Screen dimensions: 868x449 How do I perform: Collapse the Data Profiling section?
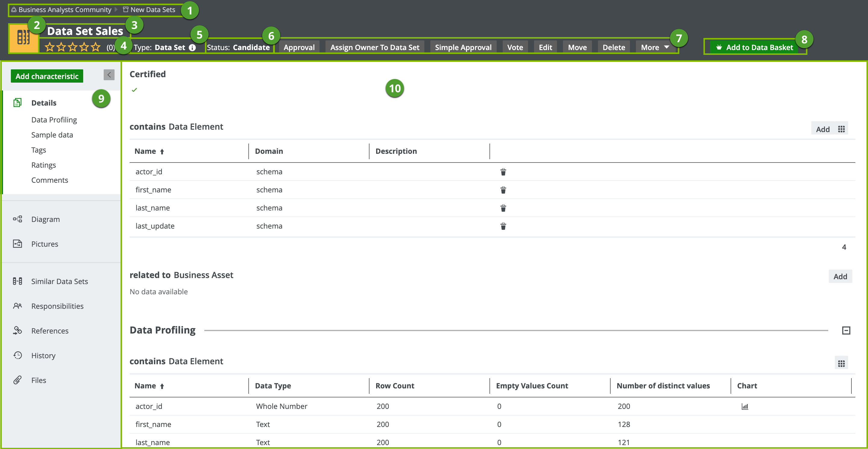tap(846, 330)
